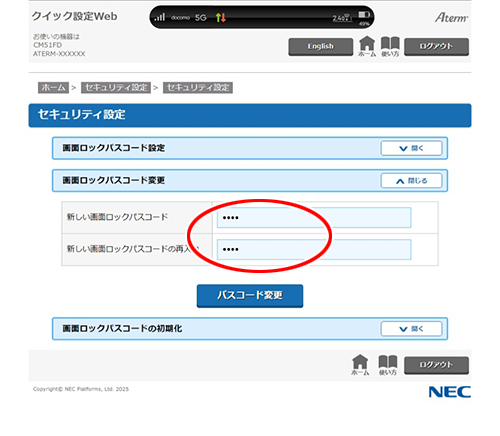Open the first セキュリティ設定 breadcrumb
500x436 pixels.
pos(116,88)
